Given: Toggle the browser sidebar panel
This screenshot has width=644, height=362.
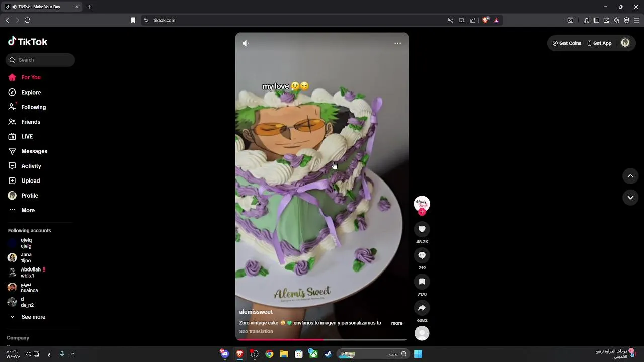Looking at the screenshot, I should point(596,20).
